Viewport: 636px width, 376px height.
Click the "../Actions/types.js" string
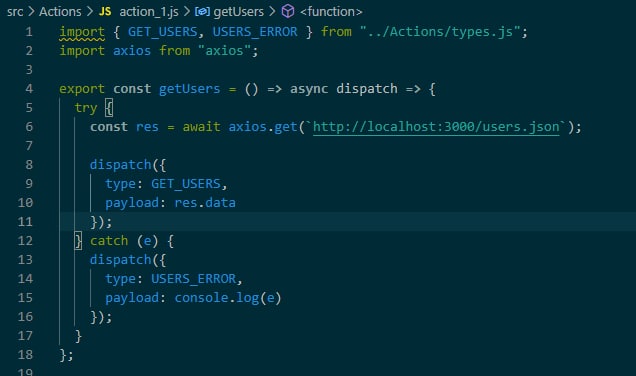click(440, 32)
